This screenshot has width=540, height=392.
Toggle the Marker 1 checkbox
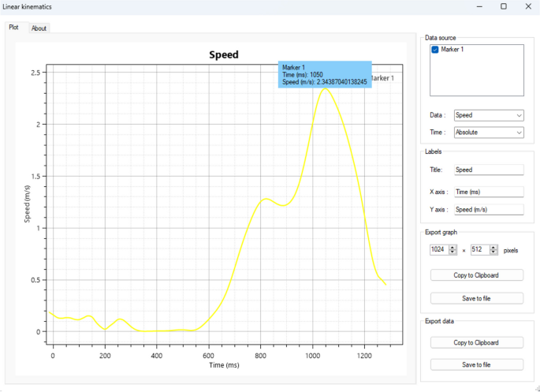click(x=435, y=50)
